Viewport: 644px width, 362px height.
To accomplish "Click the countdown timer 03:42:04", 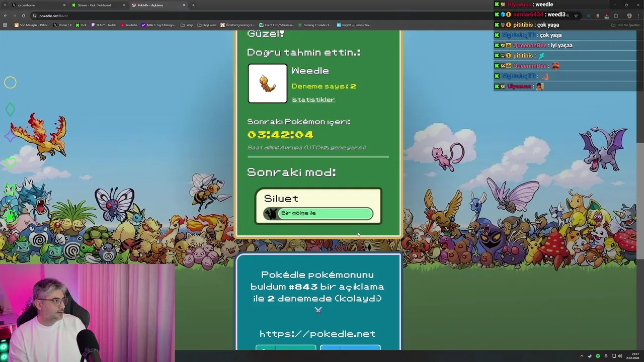I will pyautogui.click(x=280, y=135).
